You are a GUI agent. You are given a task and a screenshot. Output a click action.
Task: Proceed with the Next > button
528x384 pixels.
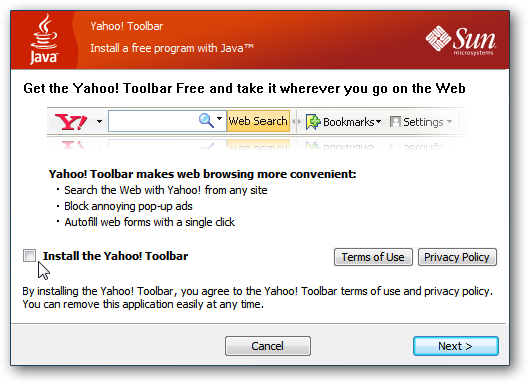coord(456,346)
